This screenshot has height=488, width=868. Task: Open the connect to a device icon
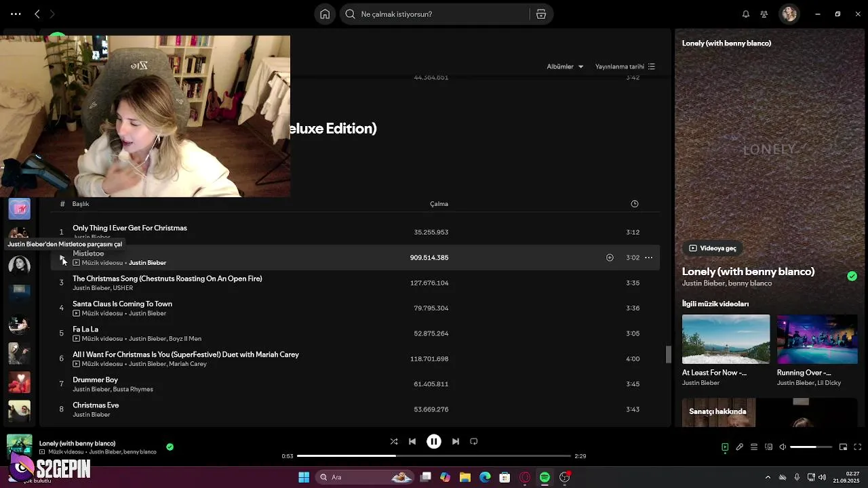(x=768, y=447)
